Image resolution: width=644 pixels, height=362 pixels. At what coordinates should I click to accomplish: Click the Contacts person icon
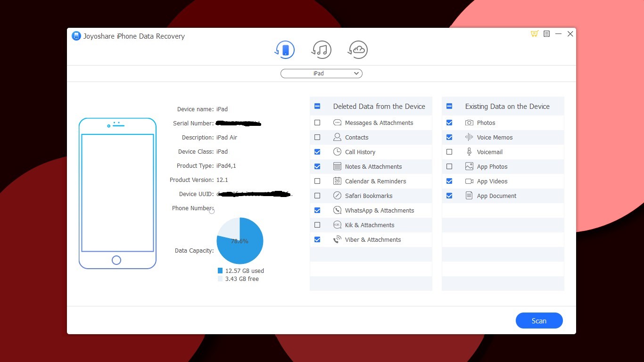coord(337,137)
